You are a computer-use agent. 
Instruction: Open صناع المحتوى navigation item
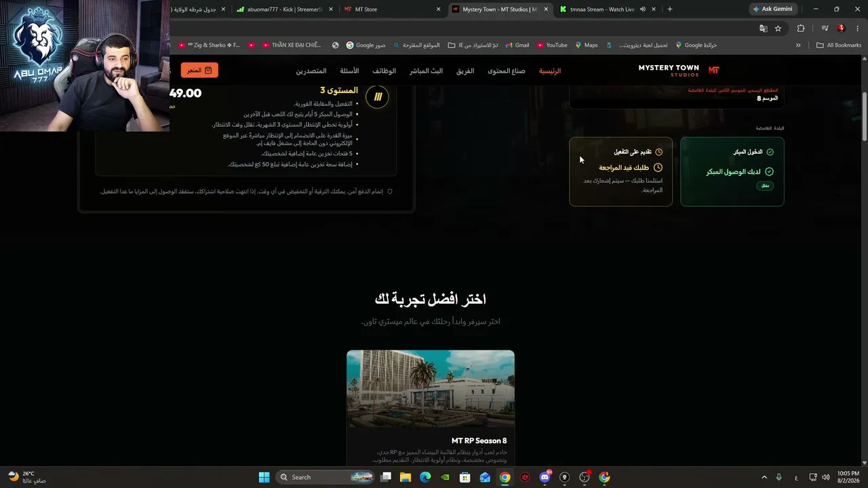507,71
